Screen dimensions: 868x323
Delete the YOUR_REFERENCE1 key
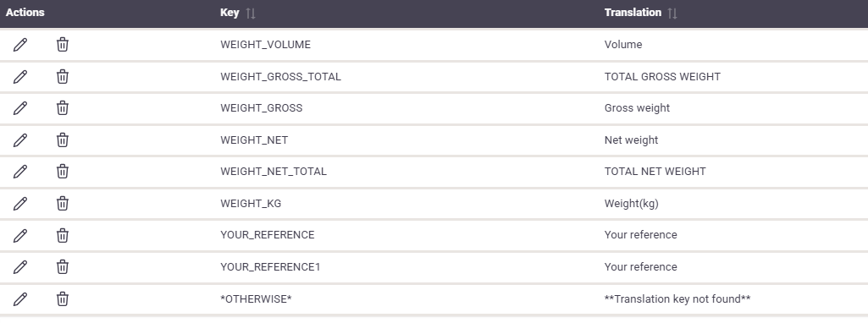point(63,267)
